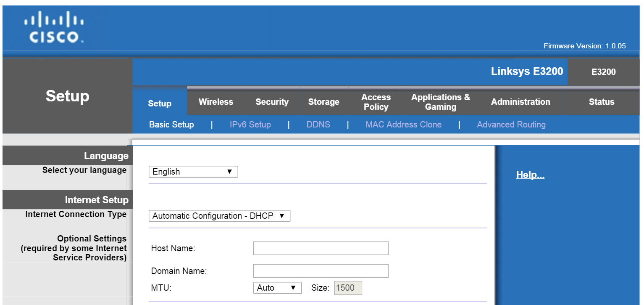
Task: Open the Administration tab
Action: click(520, 102)
